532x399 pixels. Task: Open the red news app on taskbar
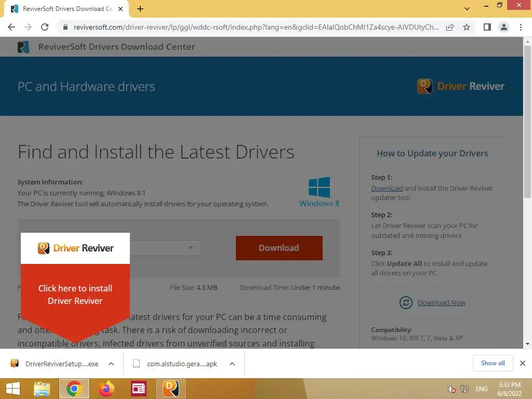click(x=138, y=389)
